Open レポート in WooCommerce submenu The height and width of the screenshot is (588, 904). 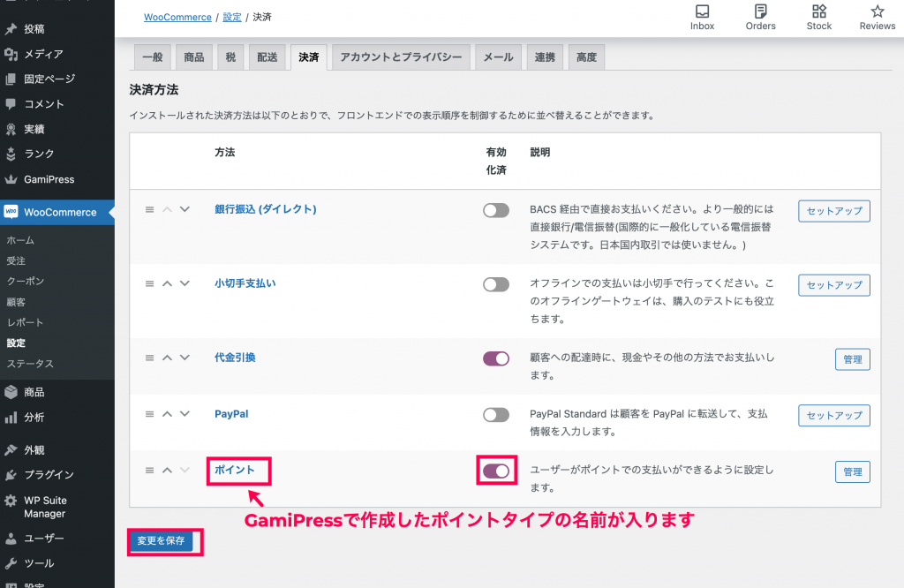click(x=25, y=322)
